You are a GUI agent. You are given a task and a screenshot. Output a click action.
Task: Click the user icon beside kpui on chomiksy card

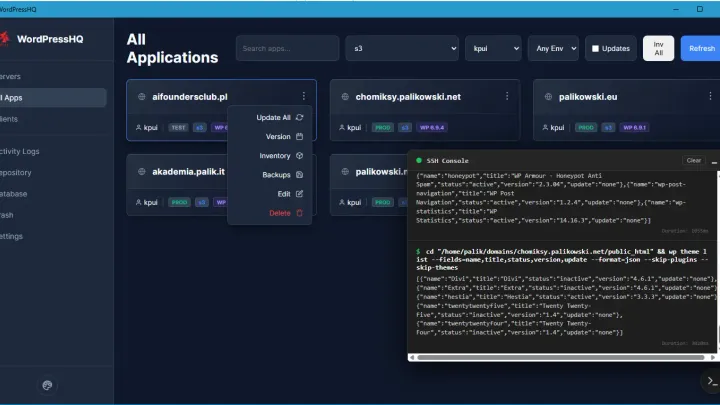342,128
